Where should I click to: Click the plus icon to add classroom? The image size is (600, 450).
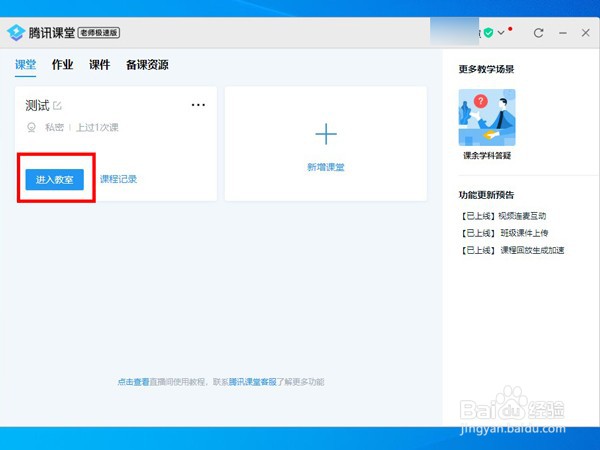point(326,134)
